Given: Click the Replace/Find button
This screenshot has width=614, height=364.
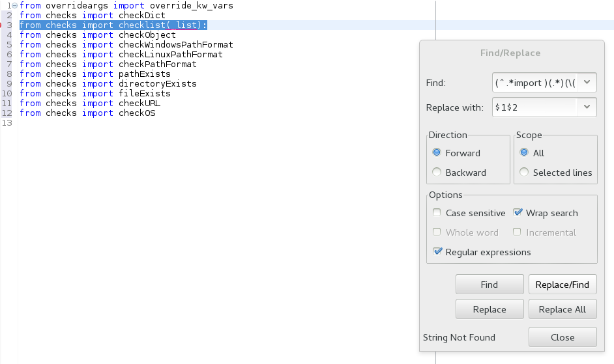Looking at the screenshot, I should [563, 285].
